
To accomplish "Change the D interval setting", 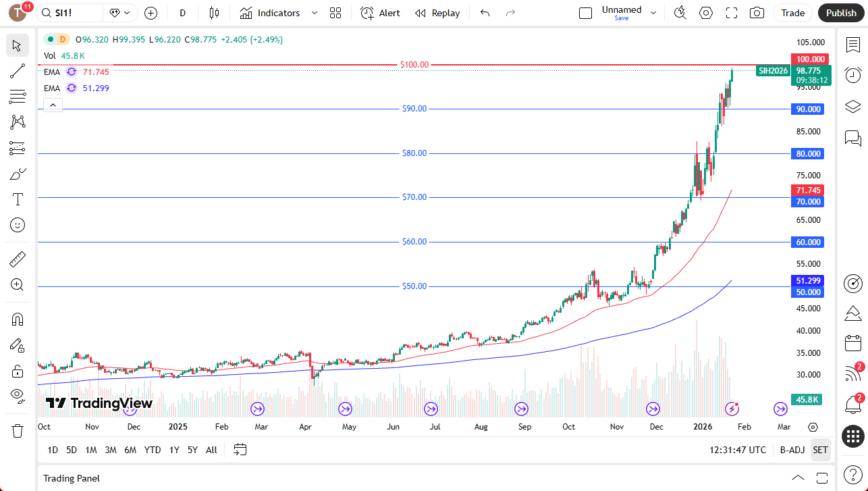I will [182, 13].
